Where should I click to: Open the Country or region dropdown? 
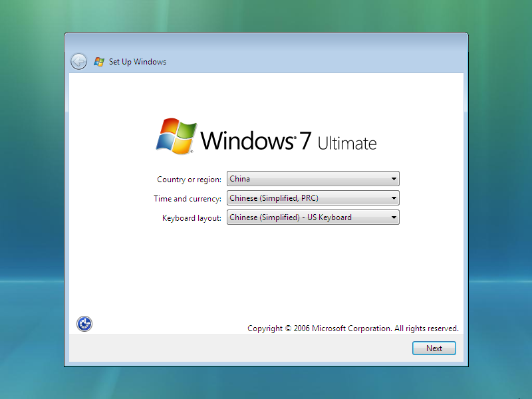click(313, 179)
